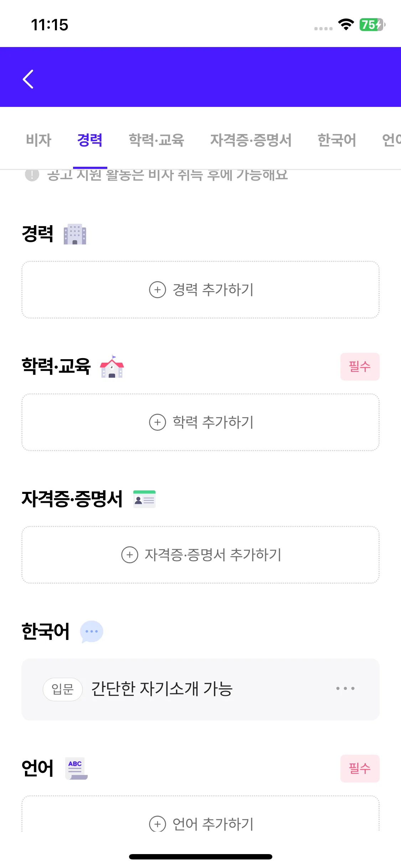Open the 한국어 tab

tap(336, 140)
